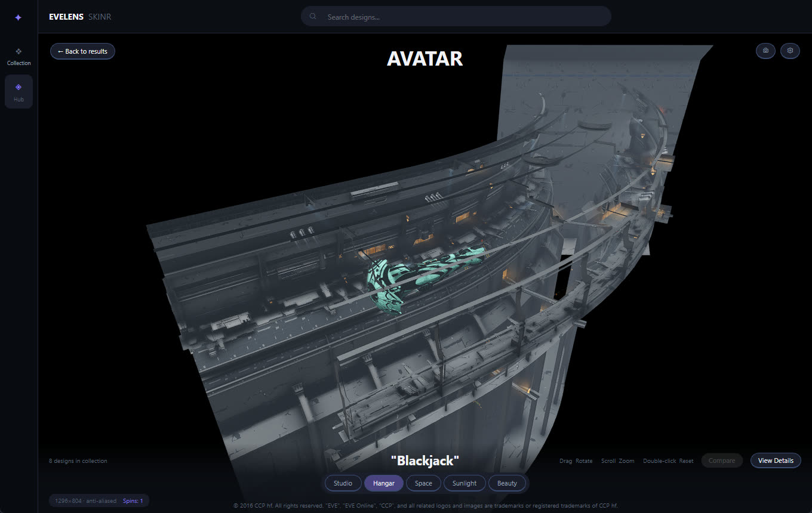812x513 pixels.
Task: Click the 1296×804 anti-aliased status
Action: point(85,501)
